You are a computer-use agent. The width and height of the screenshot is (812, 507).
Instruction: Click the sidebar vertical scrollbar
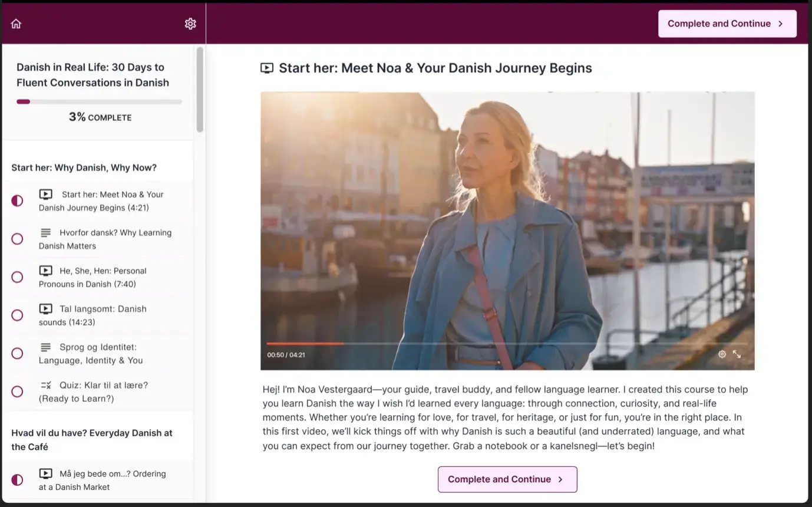point(200,90)
